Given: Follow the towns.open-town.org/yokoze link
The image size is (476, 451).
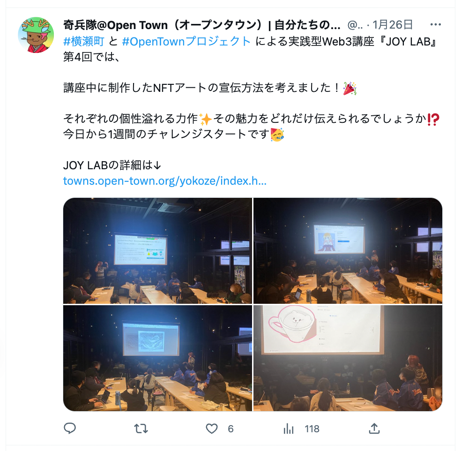Looking at the screenshot, I should tap(165, 180).
